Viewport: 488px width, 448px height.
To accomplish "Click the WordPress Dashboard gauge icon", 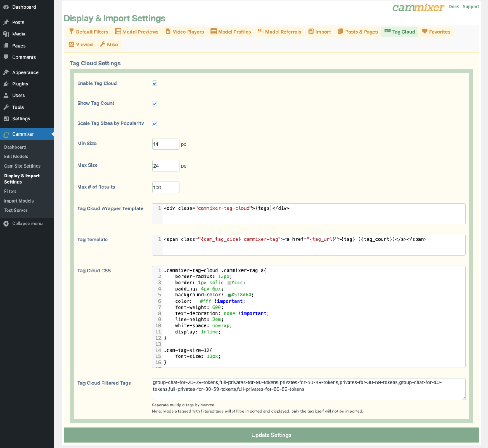I will (x=6, y=7).
